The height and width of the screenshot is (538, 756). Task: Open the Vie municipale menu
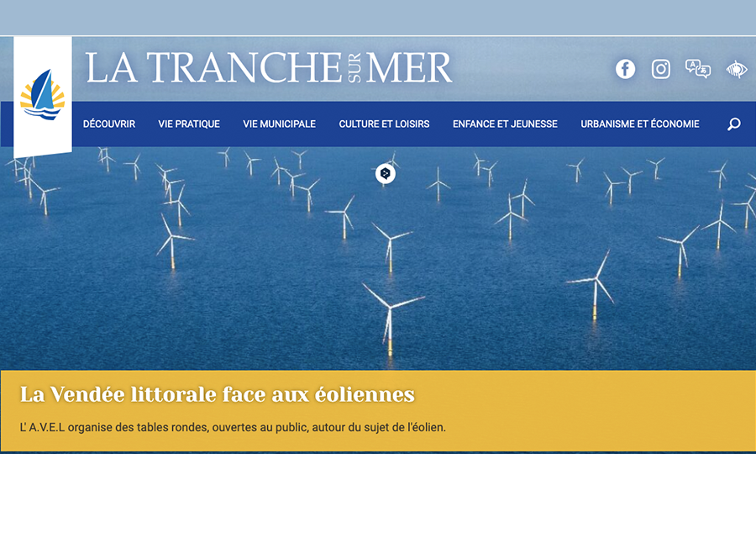coord(279,124)
